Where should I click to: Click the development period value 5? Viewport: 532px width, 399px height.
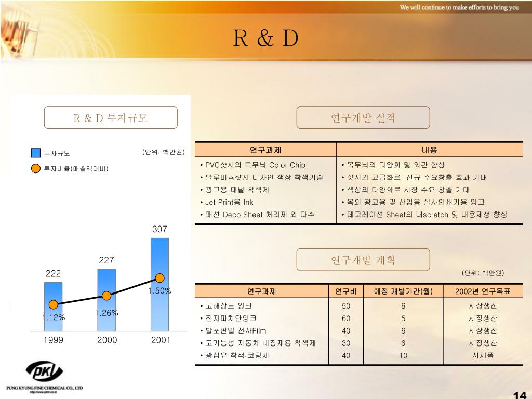coord(403,318)
